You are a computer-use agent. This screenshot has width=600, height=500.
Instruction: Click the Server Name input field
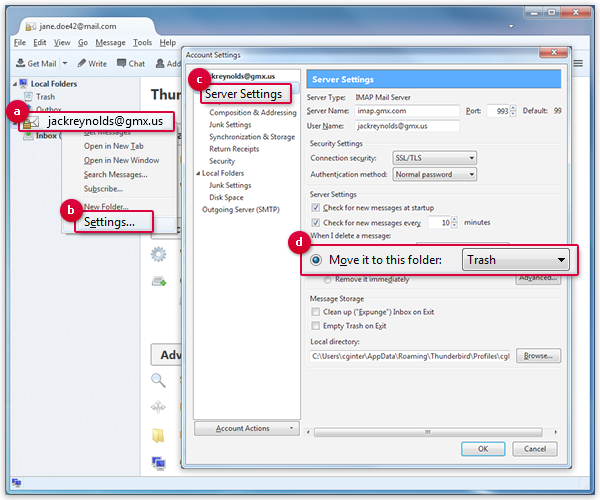coord(409,111)
